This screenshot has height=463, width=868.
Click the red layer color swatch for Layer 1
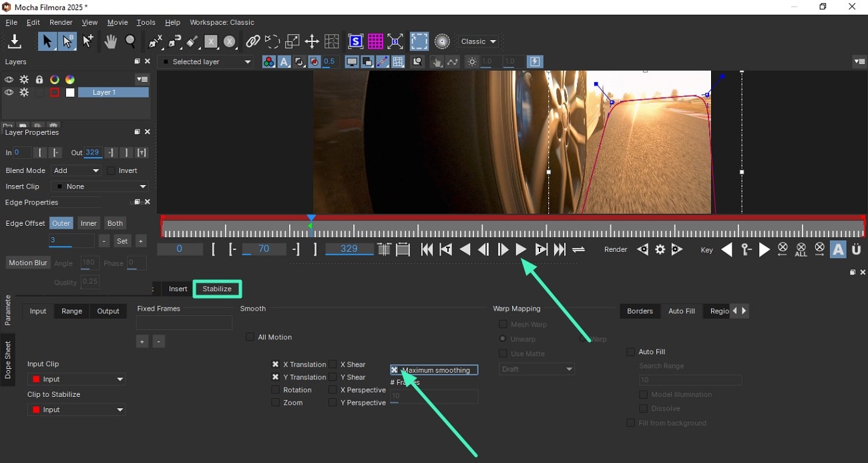point(54,92)
